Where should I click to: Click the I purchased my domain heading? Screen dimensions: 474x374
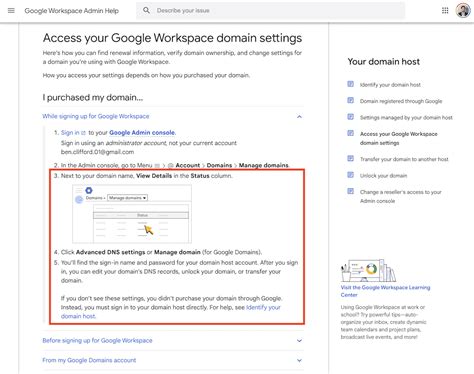pyautogui.click(x=93, y=97)
